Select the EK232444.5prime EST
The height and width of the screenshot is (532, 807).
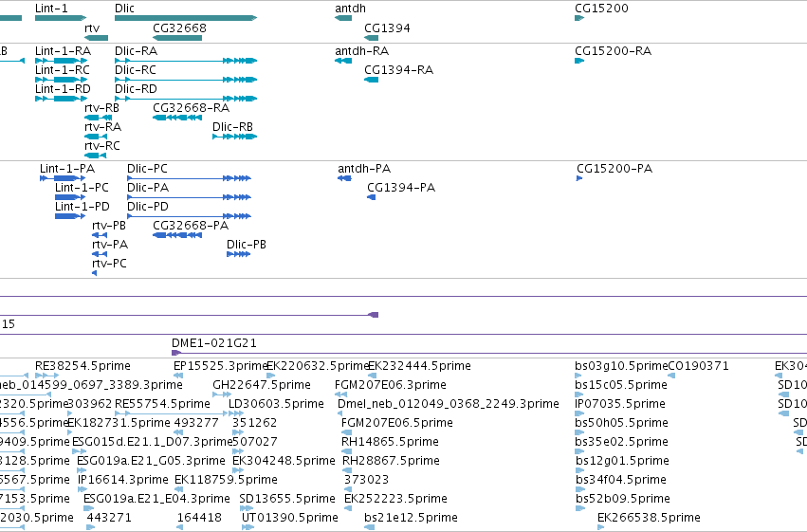pos(373,376)
